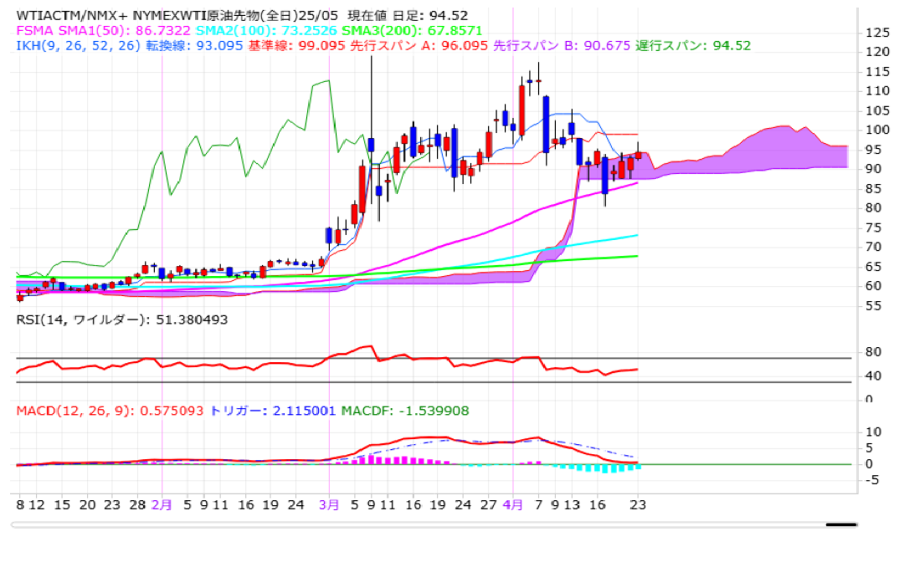Click the horizontal scrollbar thumb below the chart
Viewport: 904px width, 588px height.
click(x=840, y=525)
